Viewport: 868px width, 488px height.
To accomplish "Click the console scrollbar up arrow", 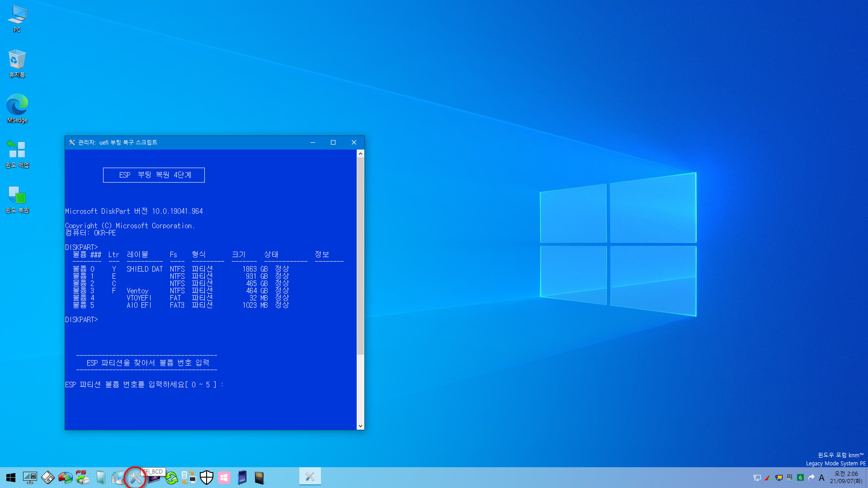I will (360, 154).
